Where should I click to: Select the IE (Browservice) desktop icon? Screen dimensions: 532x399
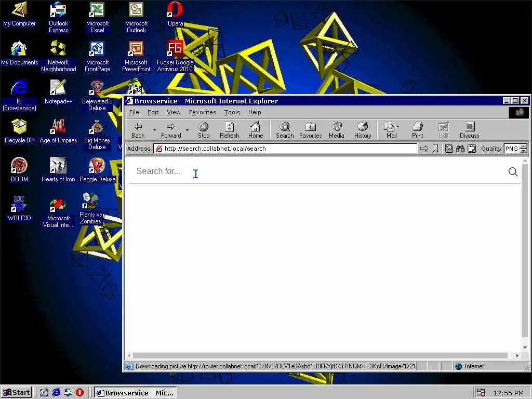click(x=19, y=96)
